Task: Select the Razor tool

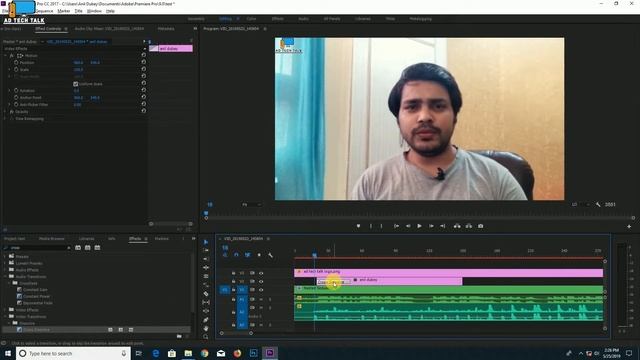Action: click(206, 294)
